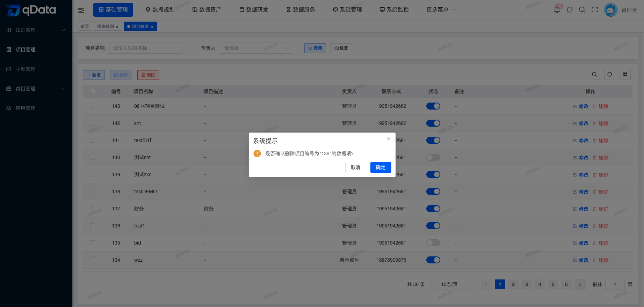
Task: Check the row 136 checkbox
Action: point(93,226)
